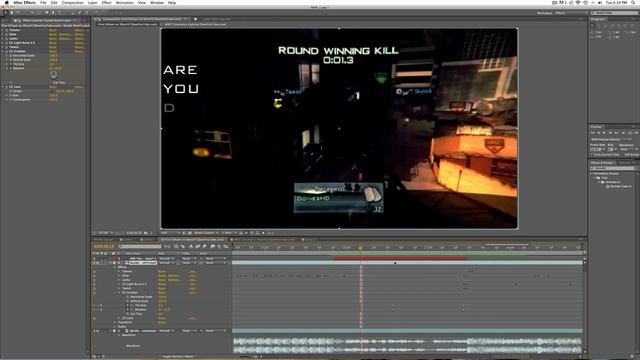Open Brainstorm from the timeline icon
Viewport: 640px width, 360px height.
213,247
